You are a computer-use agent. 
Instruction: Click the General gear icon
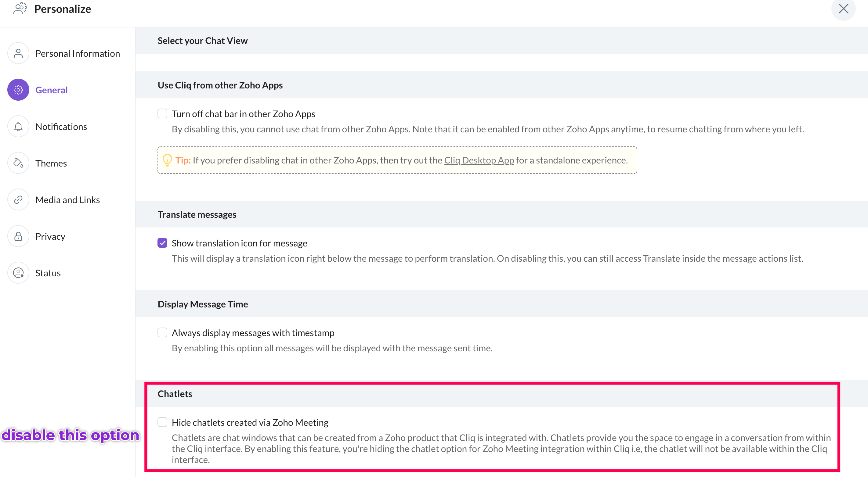point(18,90)
